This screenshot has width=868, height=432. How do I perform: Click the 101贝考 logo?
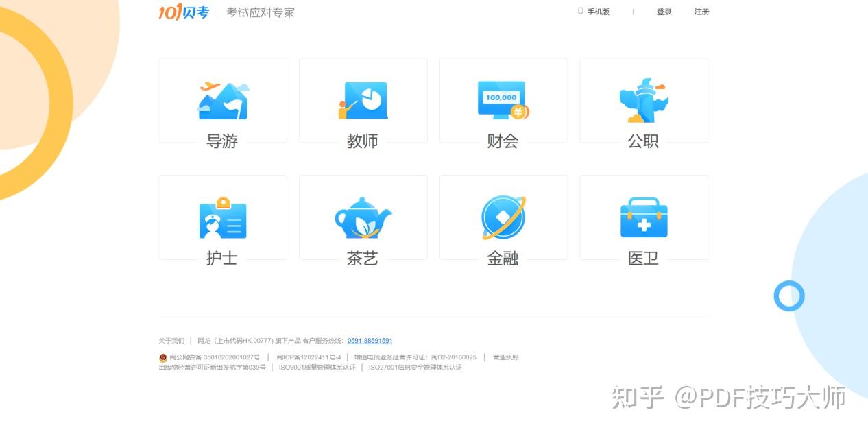184,12
